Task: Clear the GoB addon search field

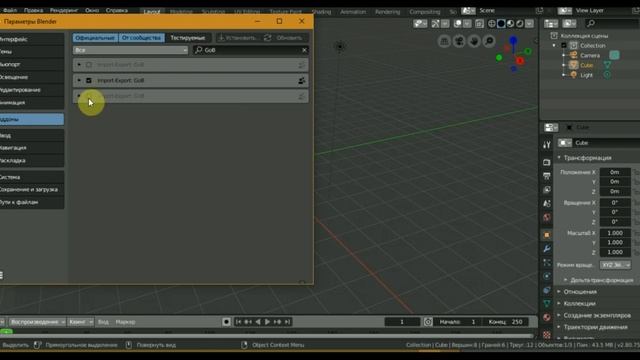Action: [304, 50]
